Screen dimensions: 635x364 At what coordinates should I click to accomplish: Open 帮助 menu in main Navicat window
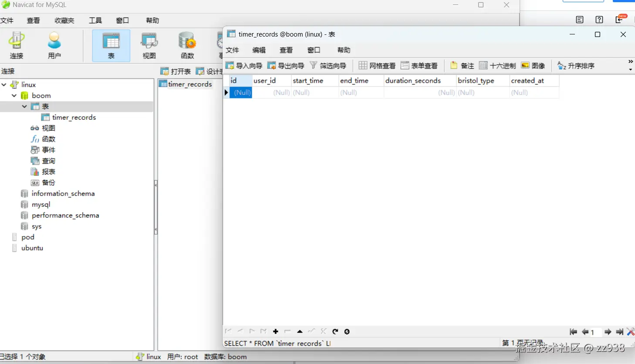tap(152, 20)
